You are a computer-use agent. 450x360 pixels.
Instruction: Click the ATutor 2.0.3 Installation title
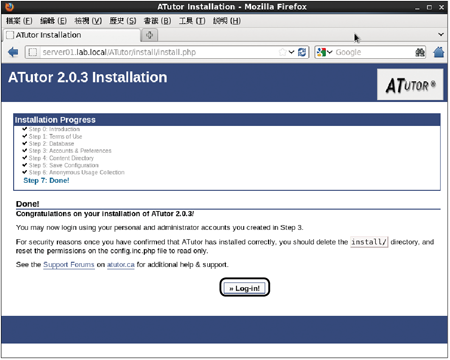(x=88, y=77)
